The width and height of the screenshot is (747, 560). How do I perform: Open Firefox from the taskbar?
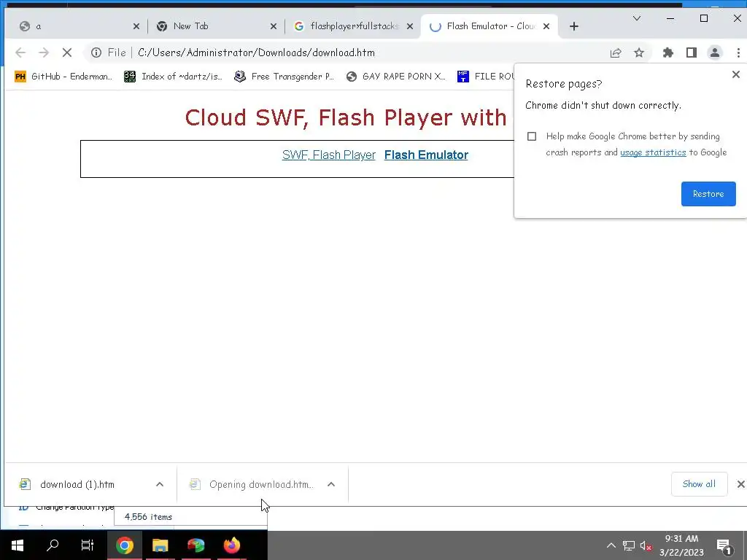(231, 545)
